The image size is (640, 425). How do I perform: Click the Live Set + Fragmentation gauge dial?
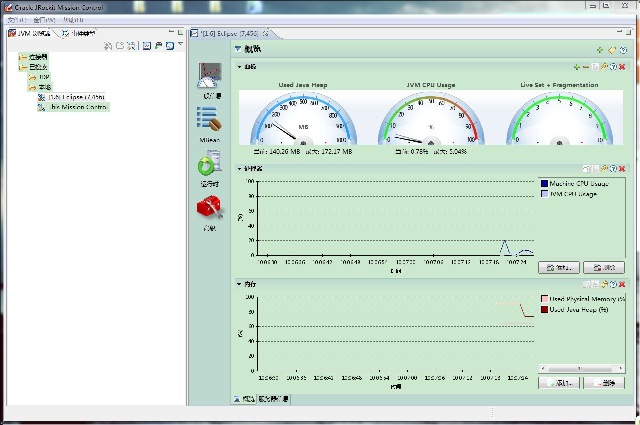tap(559, 119)
